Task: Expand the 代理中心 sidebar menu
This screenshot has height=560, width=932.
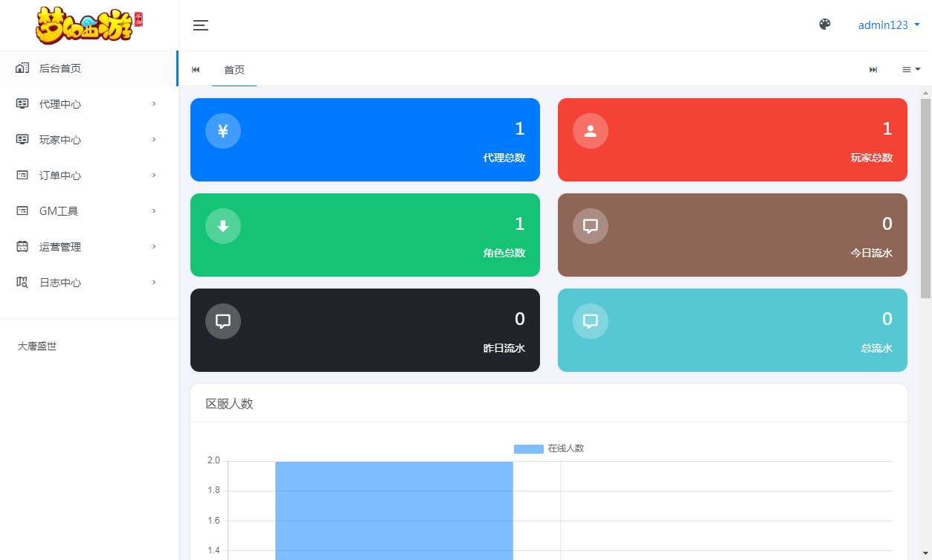Action: (89, 104)
